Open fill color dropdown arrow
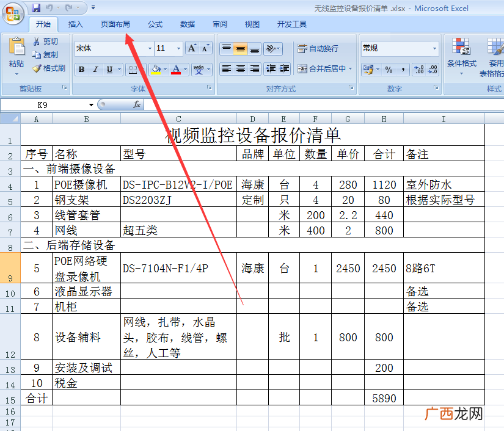 (x=166, y=70)
